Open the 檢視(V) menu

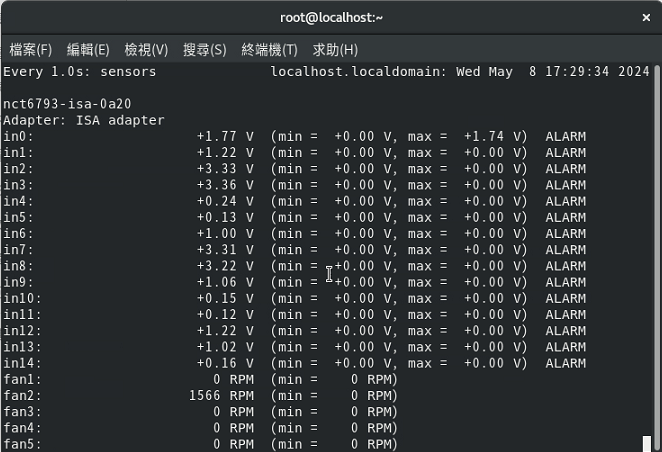tap(146, 50)
